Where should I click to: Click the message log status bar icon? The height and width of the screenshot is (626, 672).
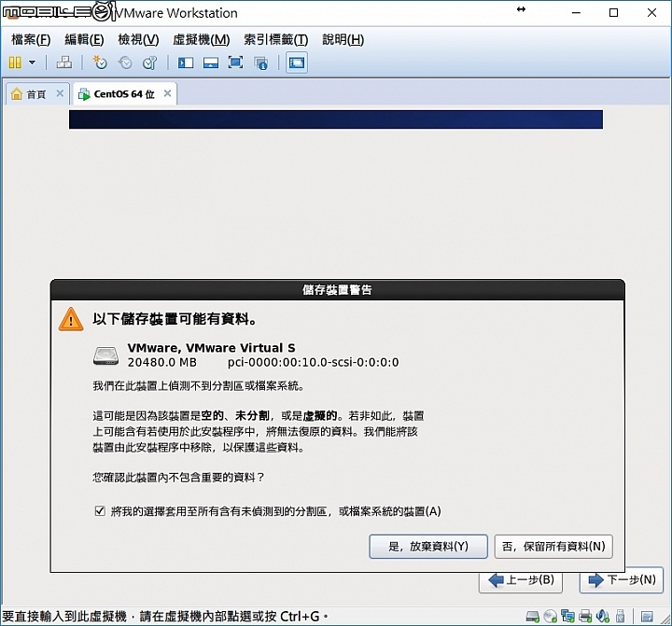click(647, 617)
